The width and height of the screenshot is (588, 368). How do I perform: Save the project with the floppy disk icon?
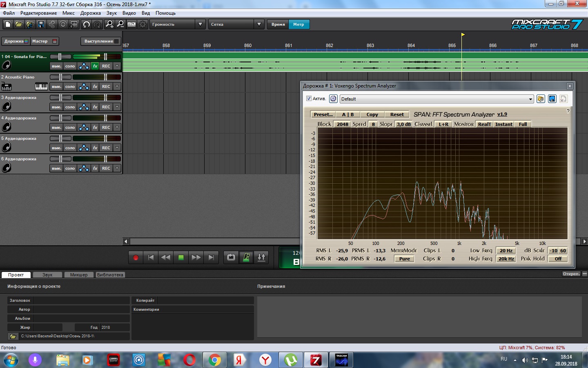pos(41,25)
